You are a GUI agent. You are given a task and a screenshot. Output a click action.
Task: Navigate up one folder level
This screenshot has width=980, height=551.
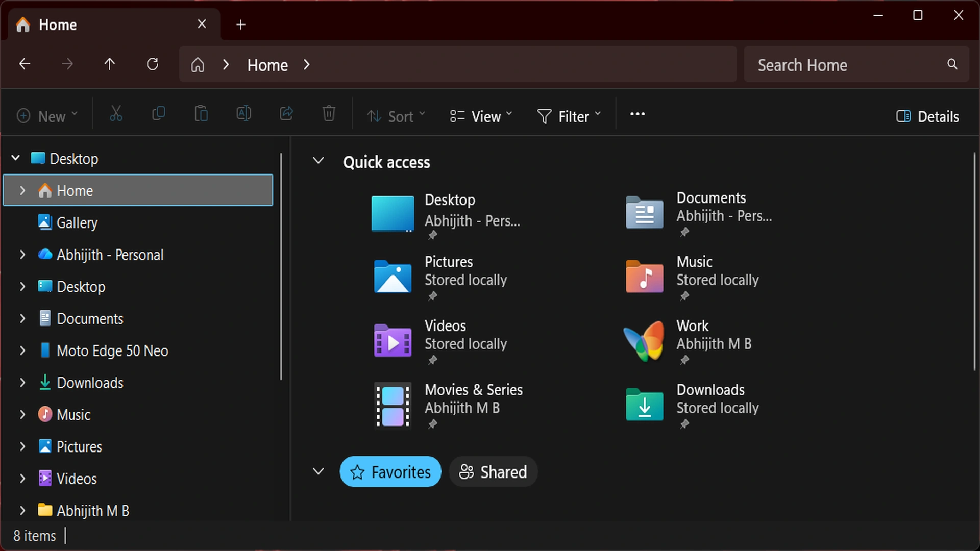[110, 64]
